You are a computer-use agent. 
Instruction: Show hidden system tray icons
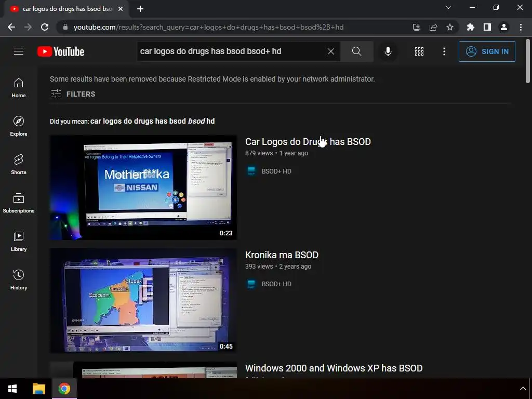(x=523, y=389)
